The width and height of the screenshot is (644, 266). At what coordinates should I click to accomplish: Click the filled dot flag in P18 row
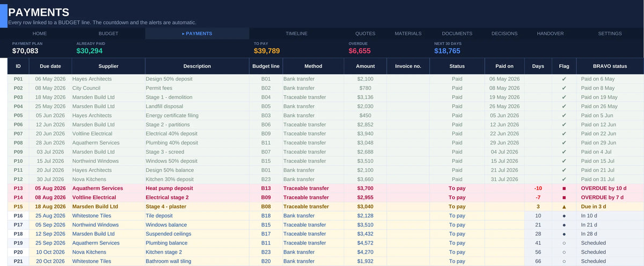tap(564, 234)
